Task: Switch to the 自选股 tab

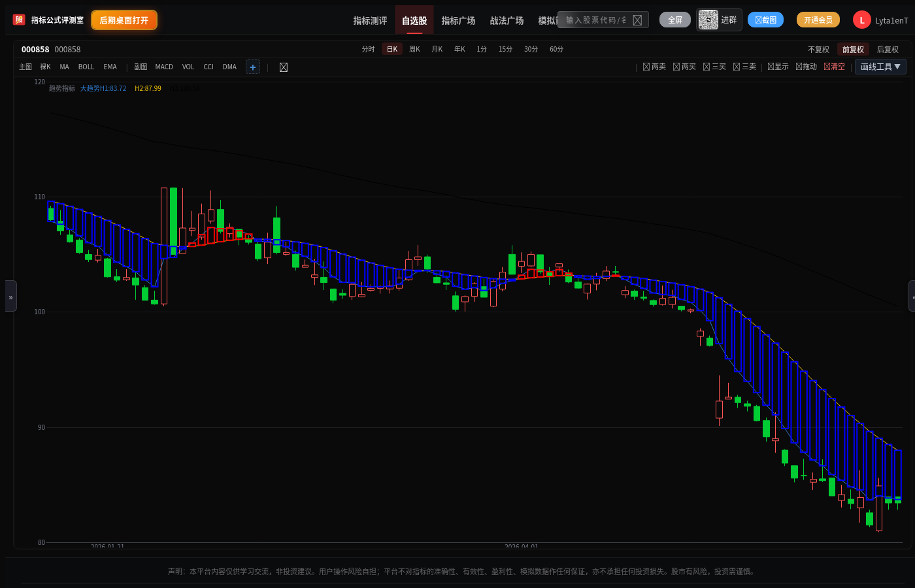Action: [x=414, y=20]
